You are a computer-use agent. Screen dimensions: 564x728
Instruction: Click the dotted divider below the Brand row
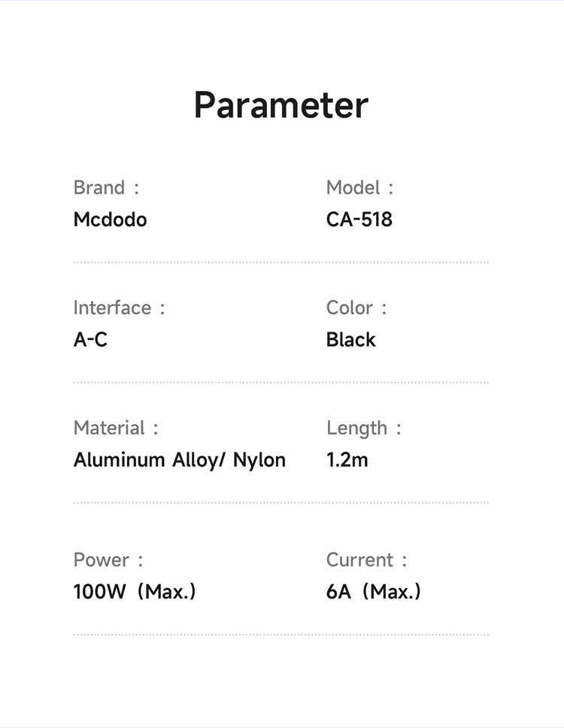[281, 262]
